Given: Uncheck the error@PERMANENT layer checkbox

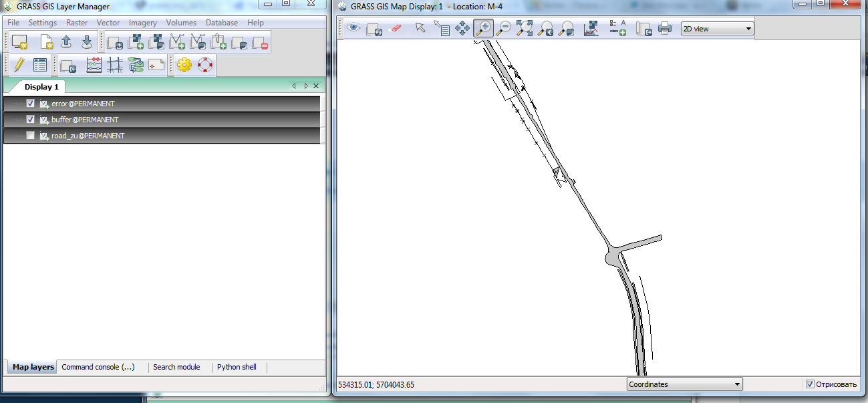Looking at the screenshot, I should 30,104.
